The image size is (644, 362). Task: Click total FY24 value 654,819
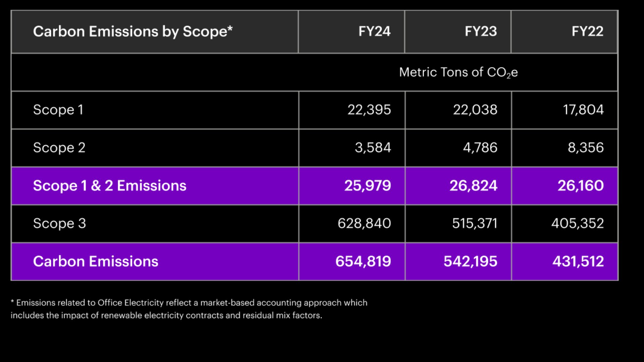tap(363, 261)
